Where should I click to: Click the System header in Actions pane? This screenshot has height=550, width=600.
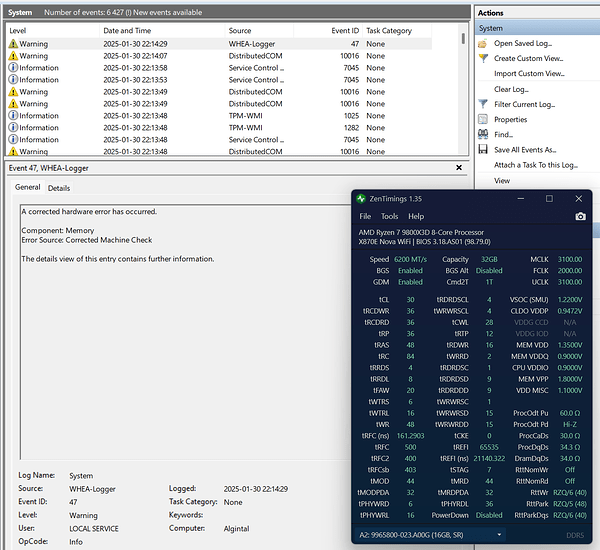pyautogui.click(x=538, y=28)
